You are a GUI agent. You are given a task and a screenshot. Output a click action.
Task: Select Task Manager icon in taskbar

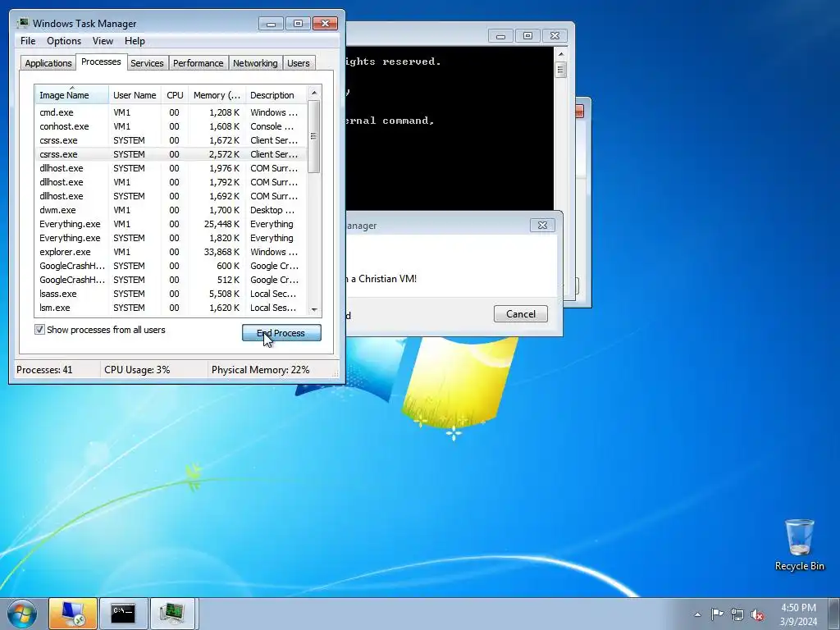(172, 614)
